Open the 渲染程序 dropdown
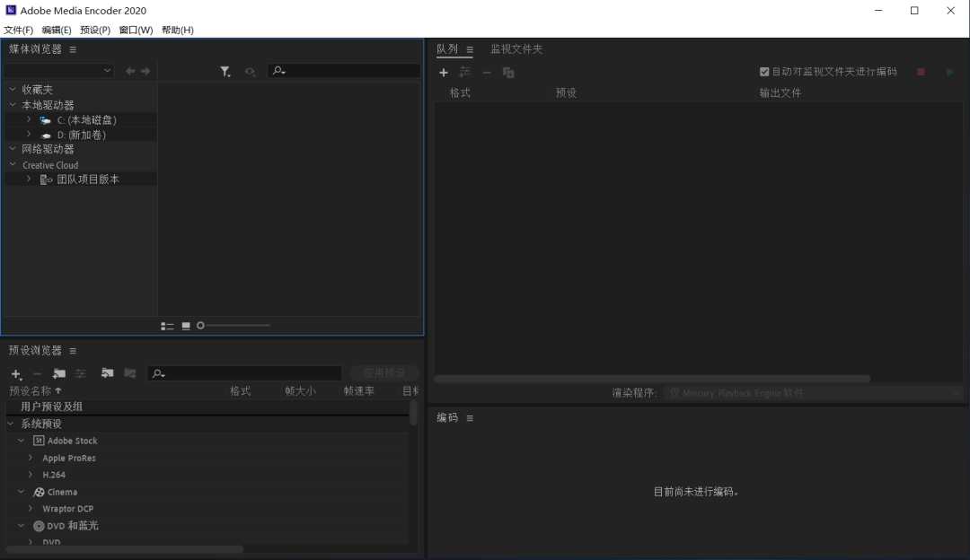The image size is (970, 560). pyautogui.click(x=814, y=393)
